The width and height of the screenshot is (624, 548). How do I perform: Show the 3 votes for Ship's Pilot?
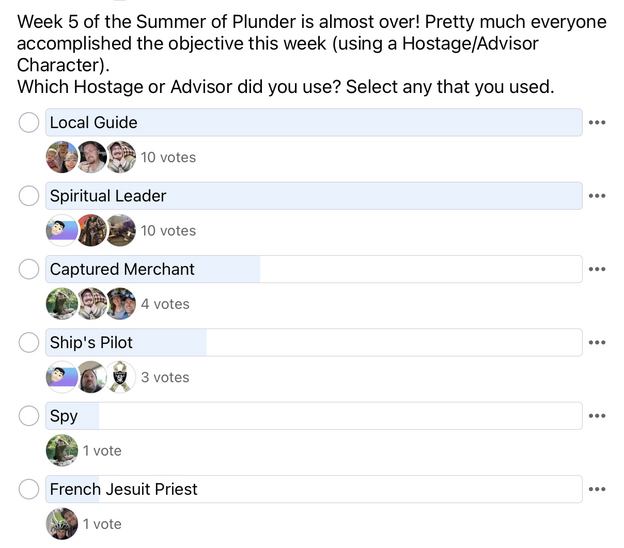(x=165, y=377)
